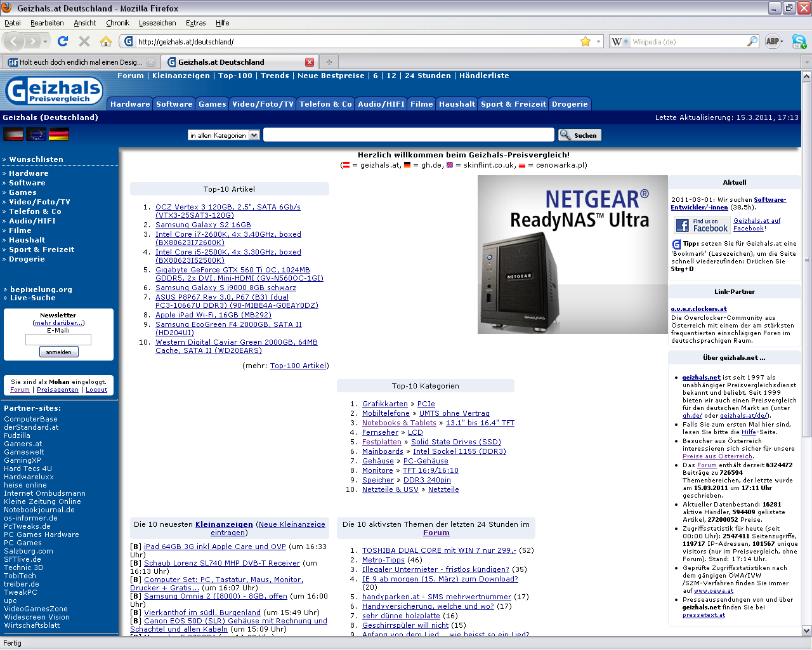Open the Live-Suche sidebar link

click(33, 298)
